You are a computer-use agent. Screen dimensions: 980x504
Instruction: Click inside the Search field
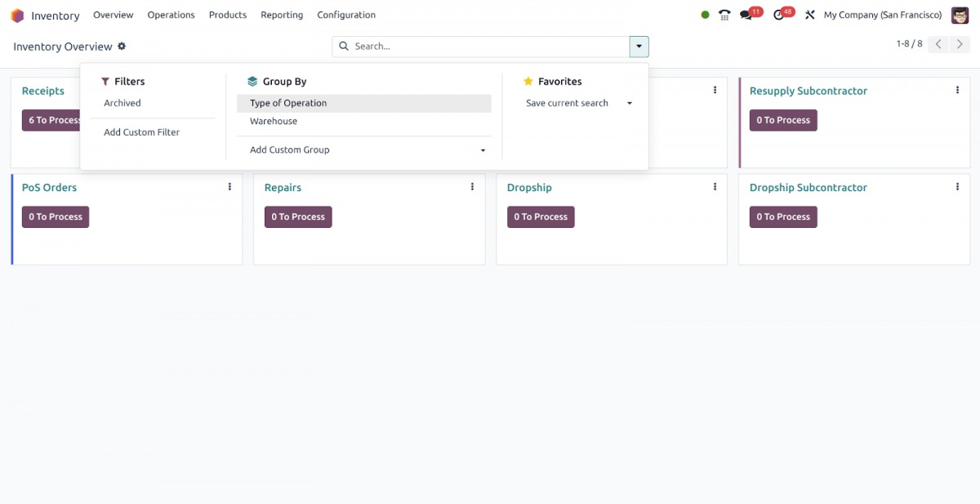[449, 47]
